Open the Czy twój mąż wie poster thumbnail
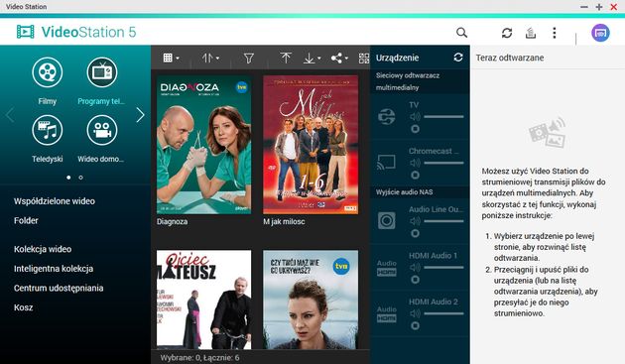This screenshot has height=364, width=625. (311, 300)
